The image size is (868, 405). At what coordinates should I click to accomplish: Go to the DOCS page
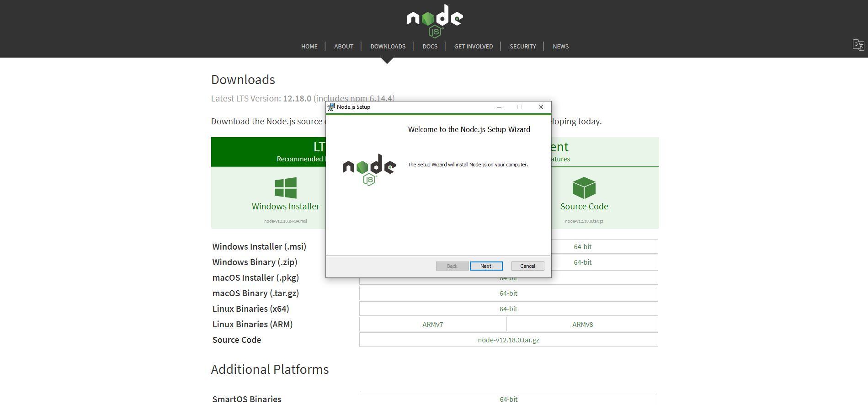[x=430, y=46]
